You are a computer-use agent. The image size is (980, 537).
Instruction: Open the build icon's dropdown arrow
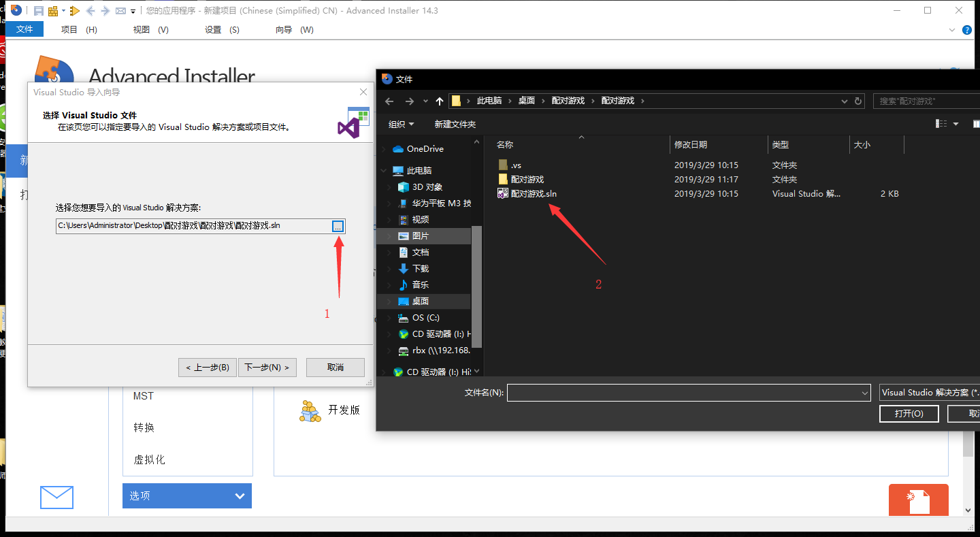coord(63,11)
